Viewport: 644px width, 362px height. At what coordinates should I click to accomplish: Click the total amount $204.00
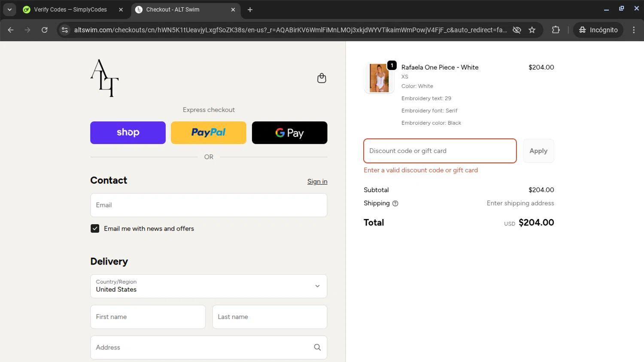pos(536,222)
